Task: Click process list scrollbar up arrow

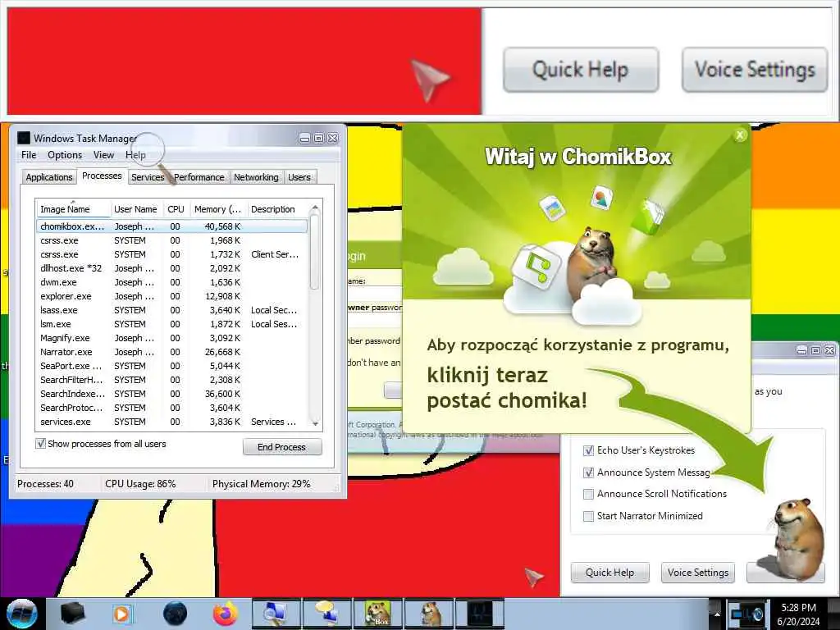Action: point(315,208)
